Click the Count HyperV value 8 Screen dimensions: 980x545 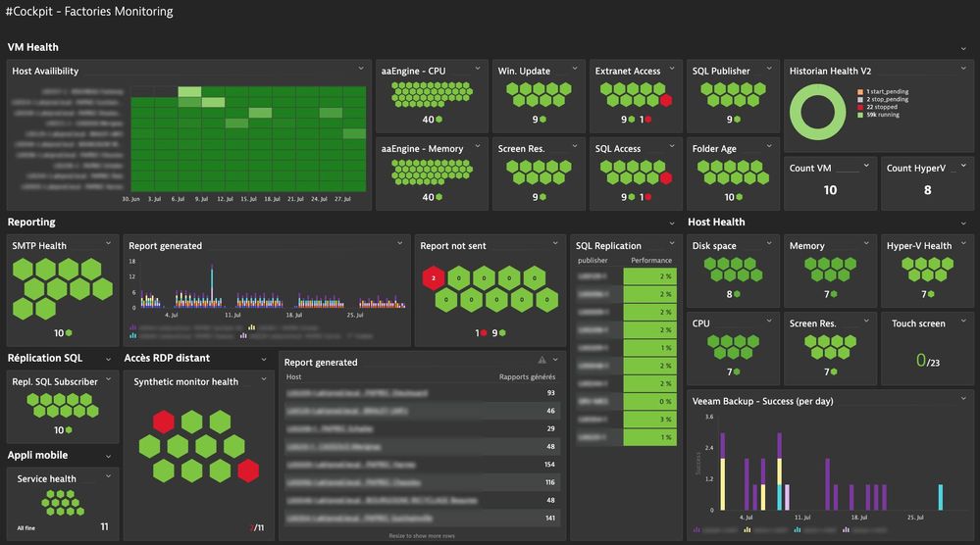tap(927, 190)
